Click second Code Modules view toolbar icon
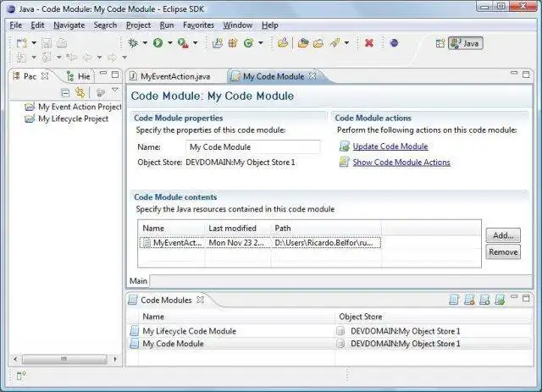Screen dimensions: 542x392 (469, 300)
